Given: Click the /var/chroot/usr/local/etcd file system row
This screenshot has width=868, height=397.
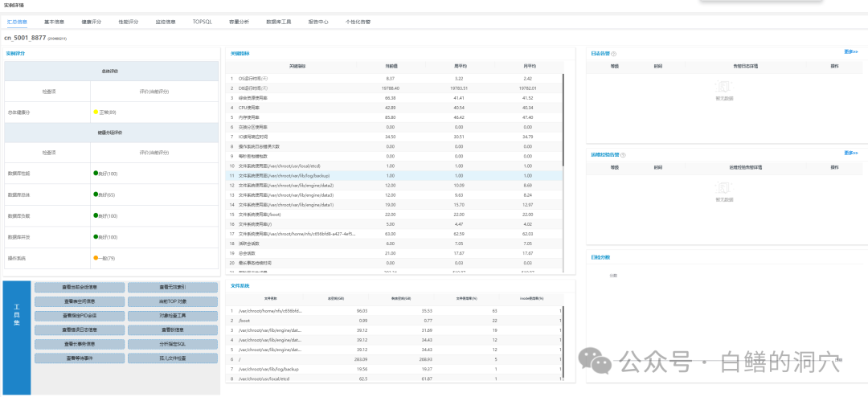Looking at the screenshot, I should pyautogui.click(x=394, y=379).
